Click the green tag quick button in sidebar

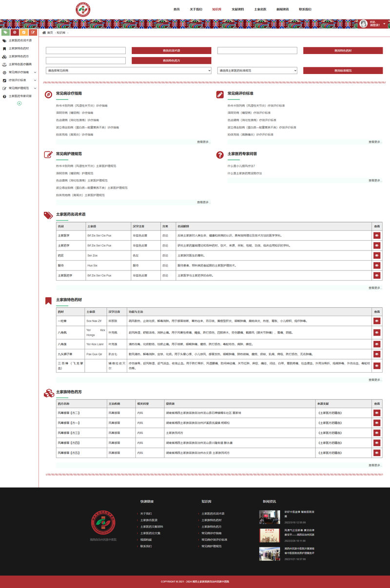[x=5, y=32]
